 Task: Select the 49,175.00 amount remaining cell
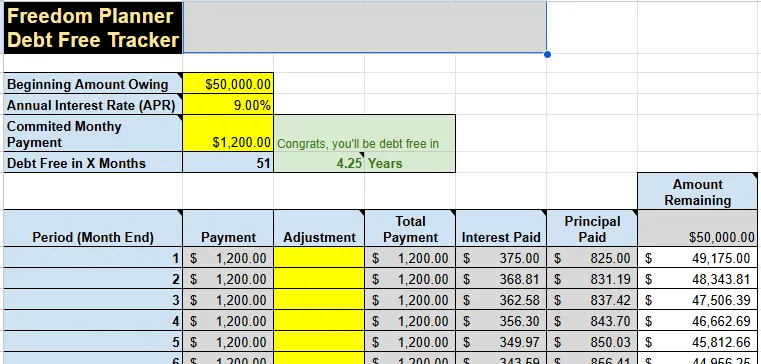coord(697,257)
